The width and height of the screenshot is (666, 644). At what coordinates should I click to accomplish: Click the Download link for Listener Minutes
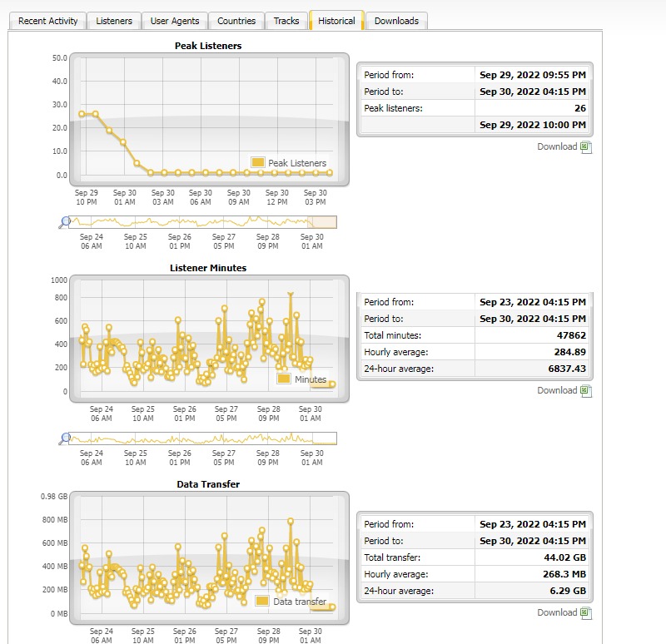tap(557, 391)
